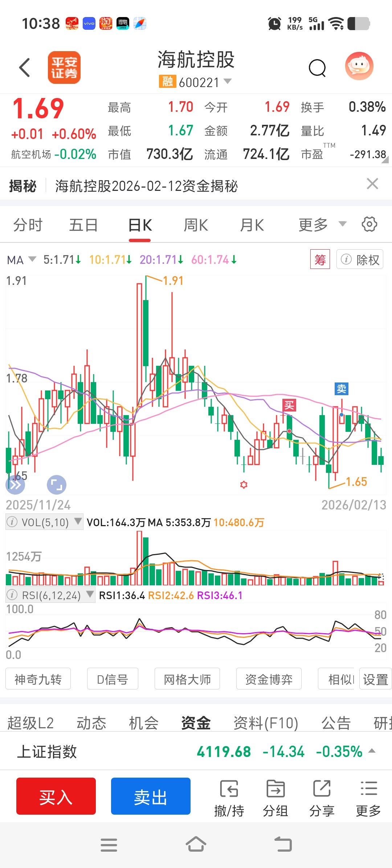Tap the fullscreen expand chart icon

57,485
